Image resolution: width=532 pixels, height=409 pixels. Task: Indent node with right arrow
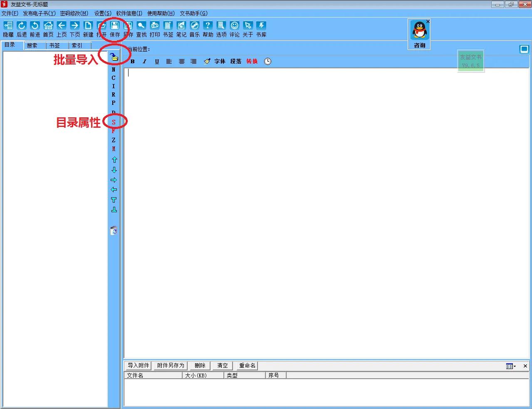tap(114, 180)
